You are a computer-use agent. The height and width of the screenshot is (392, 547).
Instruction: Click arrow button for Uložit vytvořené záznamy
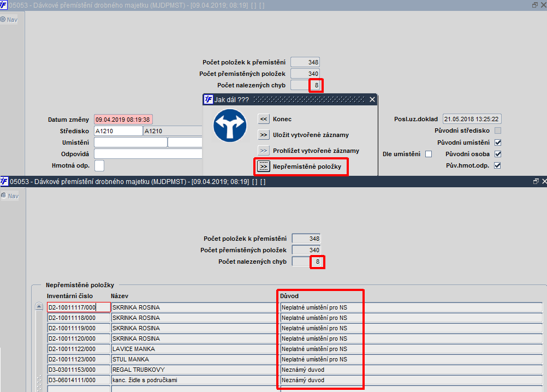263,135
